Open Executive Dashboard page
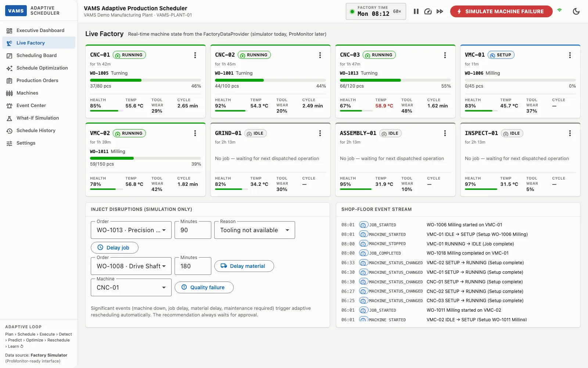Screen dimensions: 588x368 (x=39, y=31)
